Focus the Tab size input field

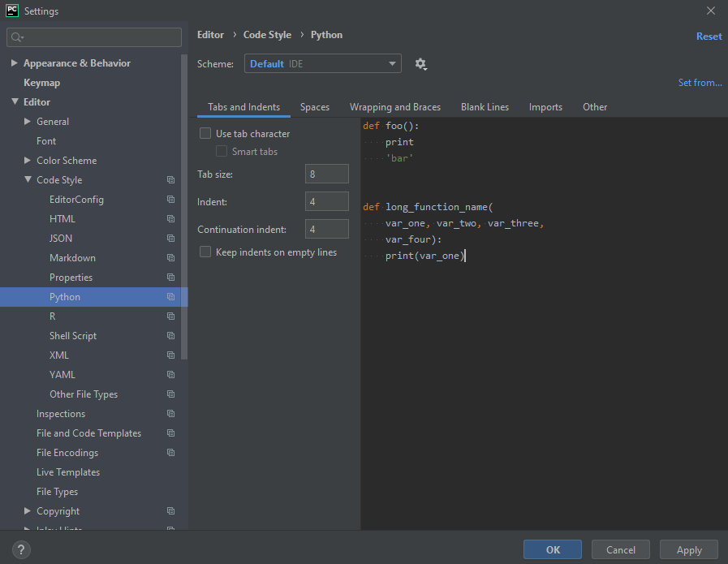coord(327,174)
